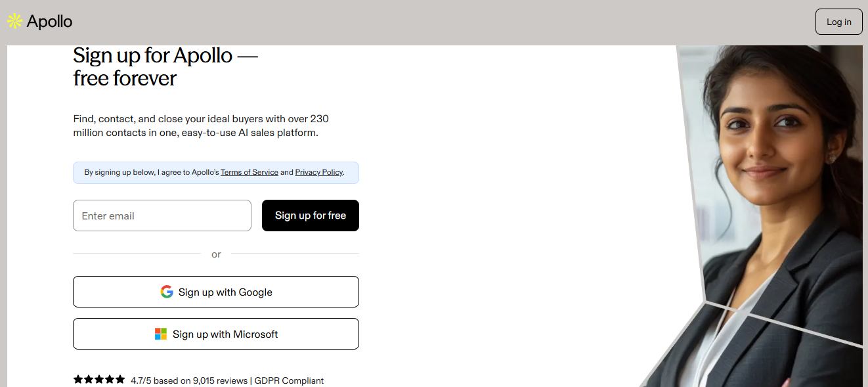Image resolution: width=868 pixels, height=387 pixels.
Task: Click the first star in the rating
Action: click(x=78, y=379)
